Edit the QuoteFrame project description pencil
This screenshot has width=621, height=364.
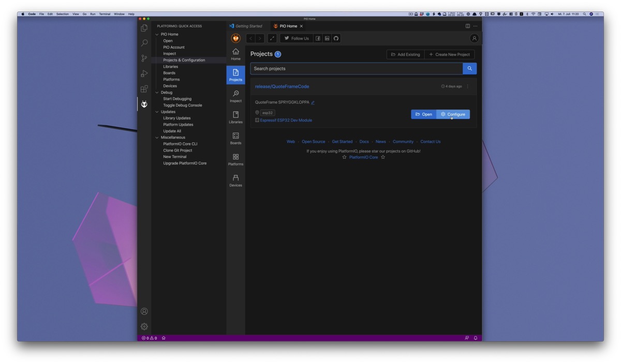tap(313, 102)
